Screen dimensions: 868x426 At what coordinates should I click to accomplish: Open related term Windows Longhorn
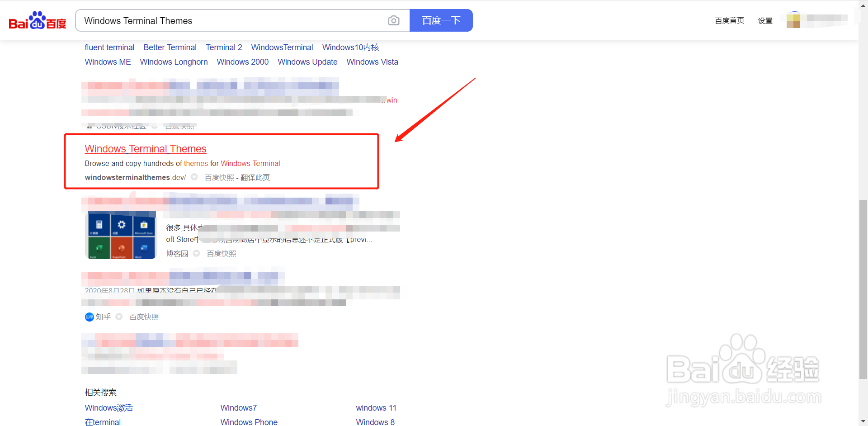pos(174,62)
